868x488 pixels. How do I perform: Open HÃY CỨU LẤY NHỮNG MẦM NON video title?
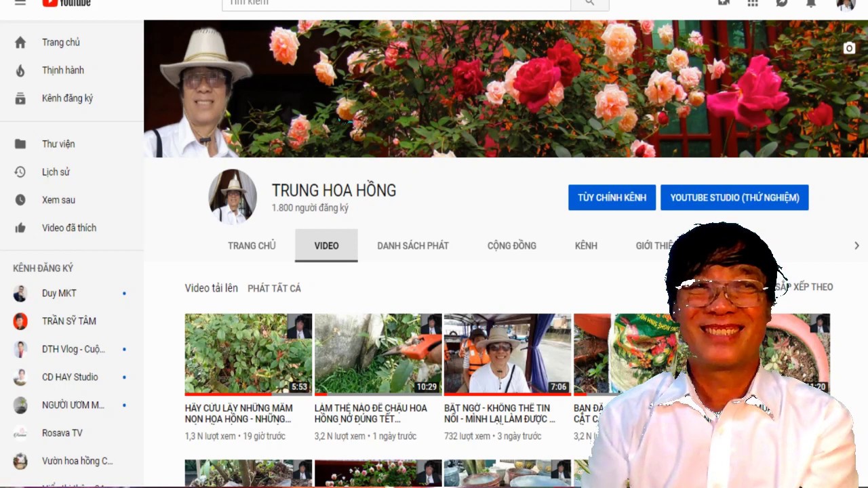point(239,413)
